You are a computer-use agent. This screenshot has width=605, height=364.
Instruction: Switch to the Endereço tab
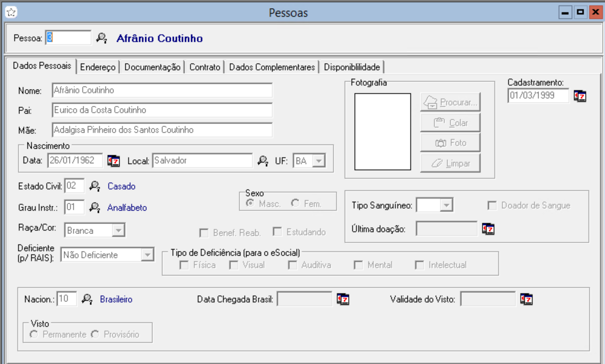[98, 67]
